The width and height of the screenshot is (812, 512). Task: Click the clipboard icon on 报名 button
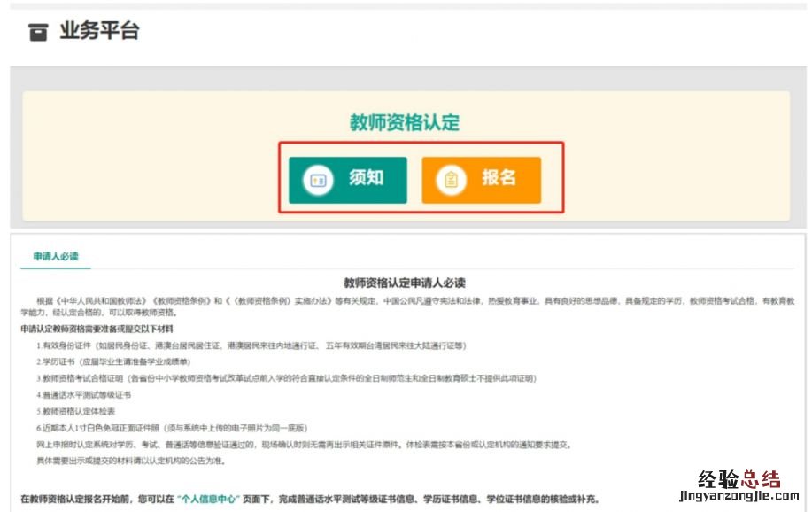point(451,181)
